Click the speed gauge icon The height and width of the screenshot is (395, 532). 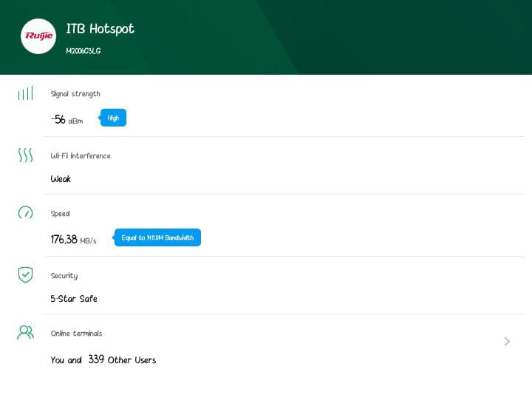pos(25,213)
